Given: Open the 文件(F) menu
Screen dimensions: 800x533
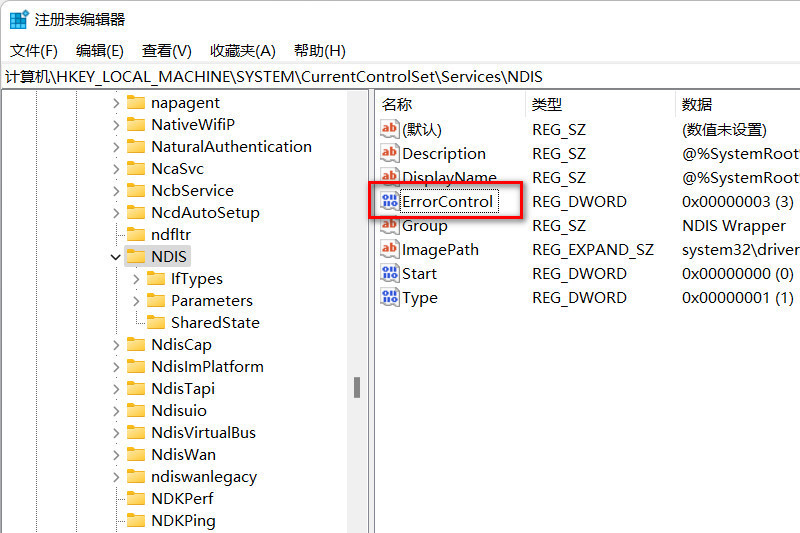Looking at the screenshot, I should pyautogui.click(x=34, y=51).
